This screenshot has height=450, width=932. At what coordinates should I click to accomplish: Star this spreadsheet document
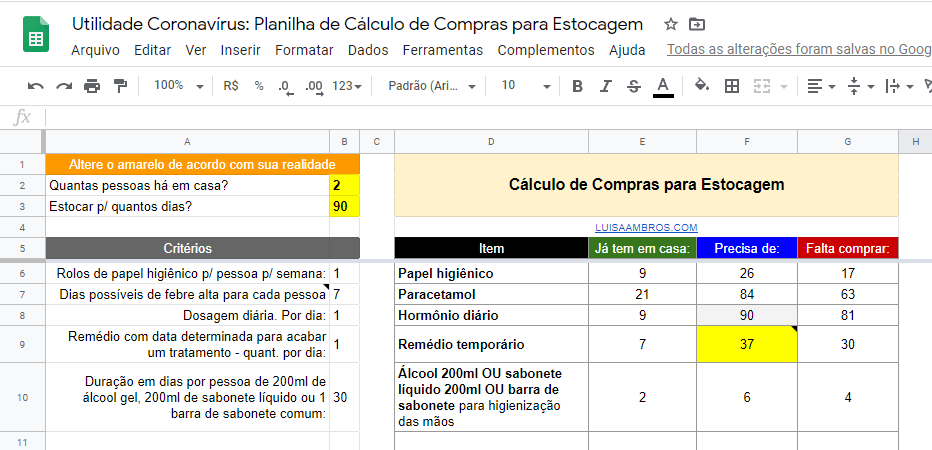(671, 24)
